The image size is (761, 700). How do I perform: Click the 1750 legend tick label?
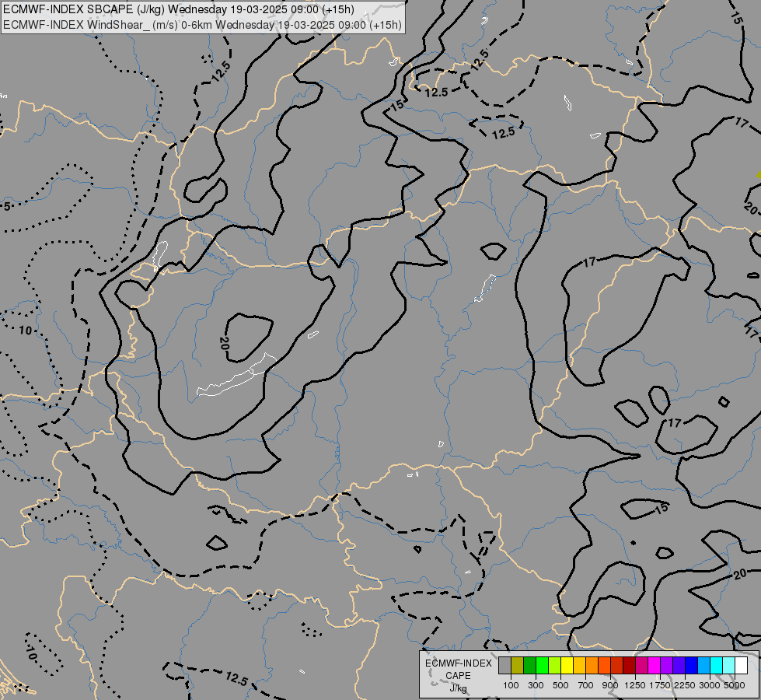(660, 685)
